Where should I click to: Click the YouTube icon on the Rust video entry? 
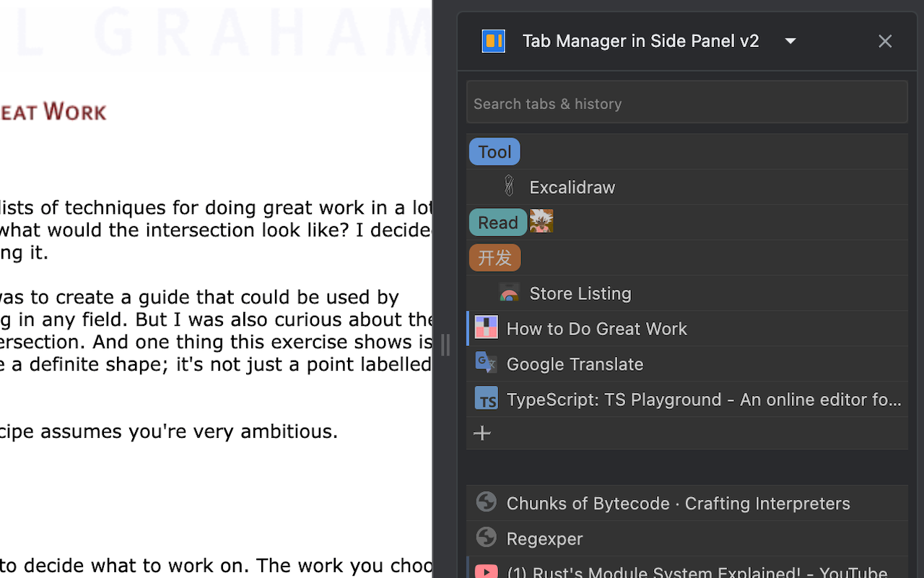tap(486, 571)
